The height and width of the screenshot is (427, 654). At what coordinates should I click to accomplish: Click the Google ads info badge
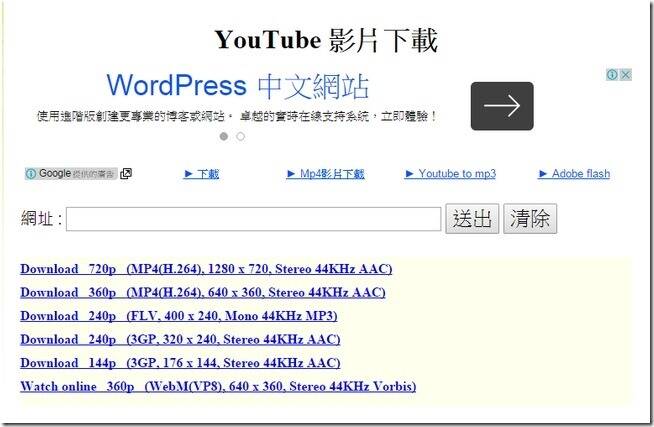(x=71, y=173)
